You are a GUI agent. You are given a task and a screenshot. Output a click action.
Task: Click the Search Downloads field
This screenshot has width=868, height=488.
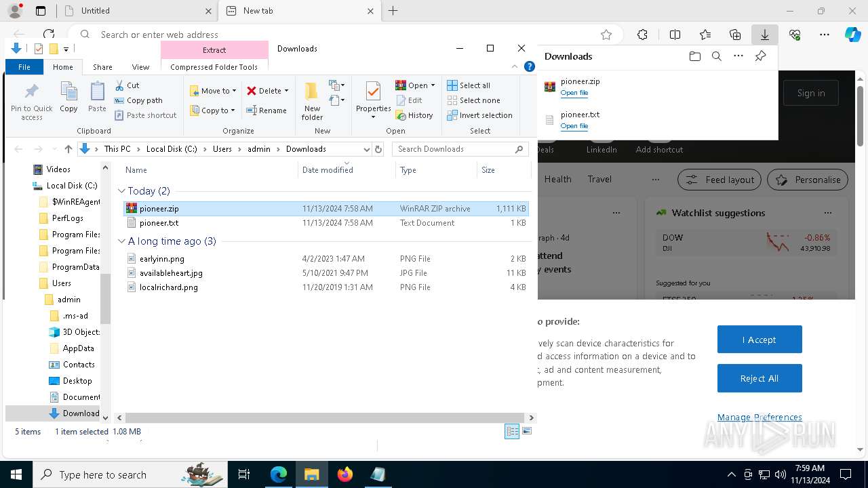(x=461, y=149)
